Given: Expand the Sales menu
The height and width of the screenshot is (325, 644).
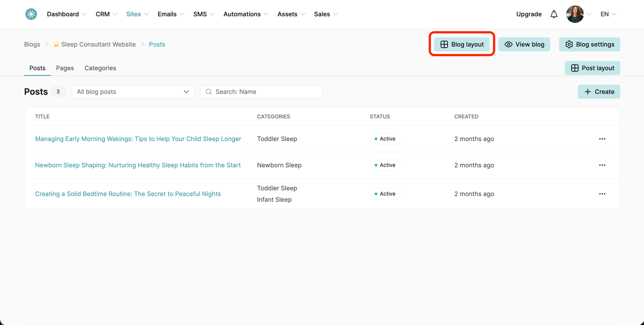Looking at the screenshot, I should pos(326,14).
